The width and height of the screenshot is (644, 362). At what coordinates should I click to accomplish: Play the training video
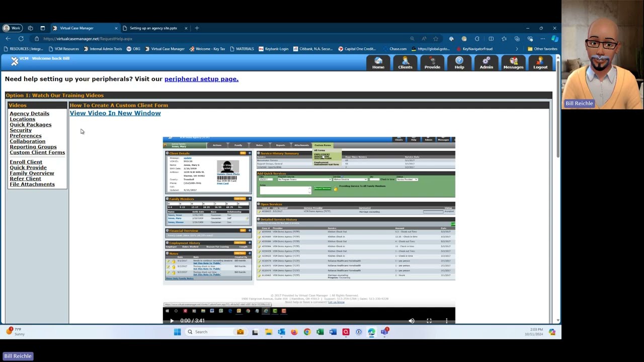tap(172, 321)
